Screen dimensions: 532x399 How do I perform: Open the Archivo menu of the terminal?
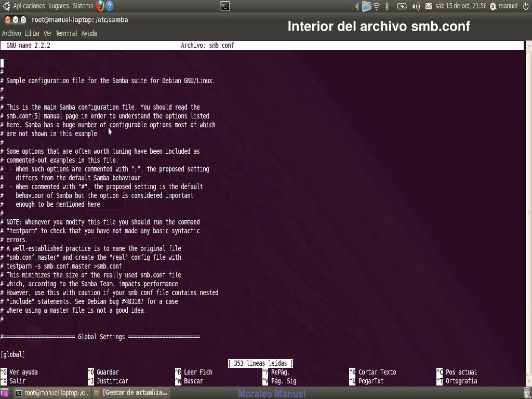[11, 33]
